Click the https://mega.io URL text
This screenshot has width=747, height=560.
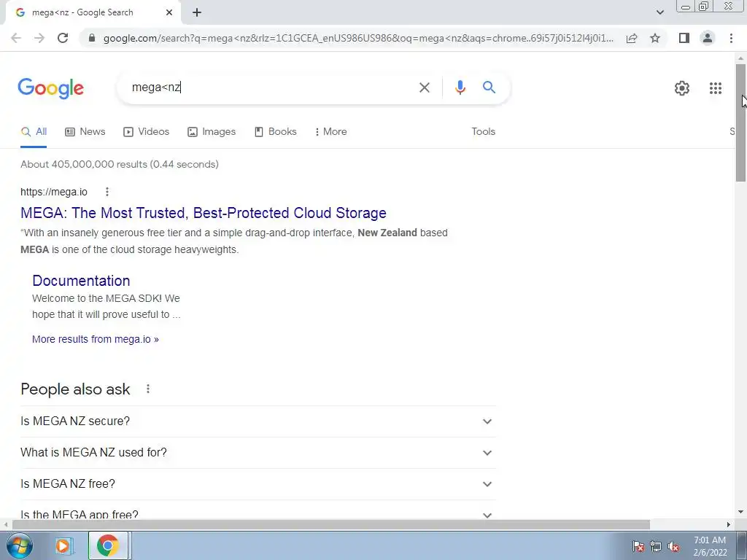54,192
